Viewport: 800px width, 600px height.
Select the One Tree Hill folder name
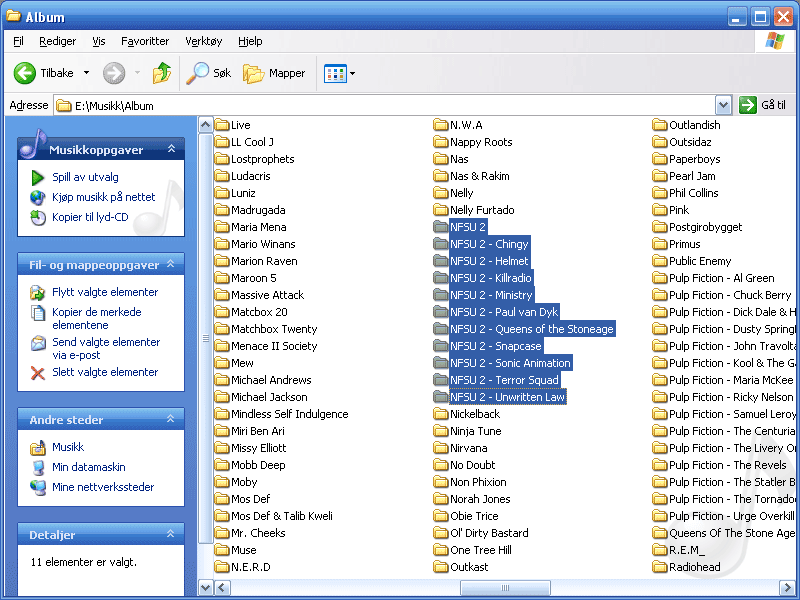click(x=481, y=550)
